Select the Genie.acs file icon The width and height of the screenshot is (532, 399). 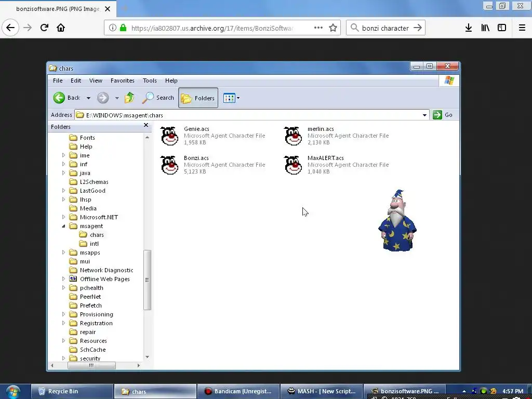[x=169, y=136]
